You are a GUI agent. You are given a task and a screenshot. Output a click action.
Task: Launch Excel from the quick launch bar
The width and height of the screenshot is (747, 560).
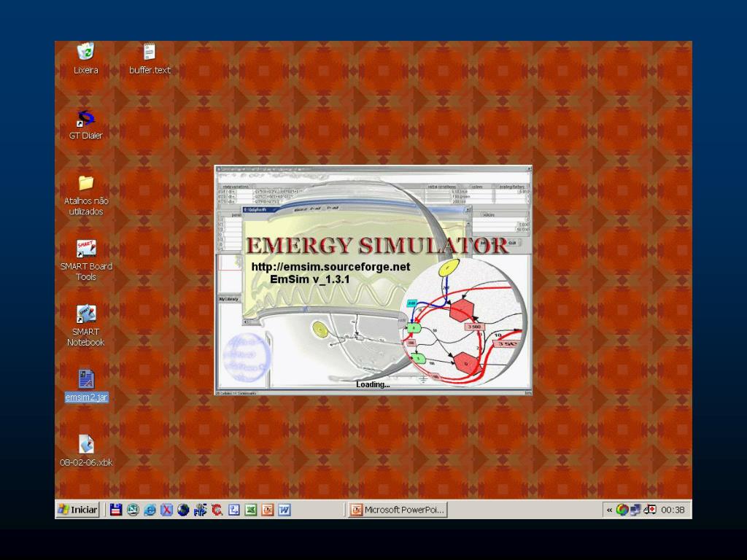[251, 510]
